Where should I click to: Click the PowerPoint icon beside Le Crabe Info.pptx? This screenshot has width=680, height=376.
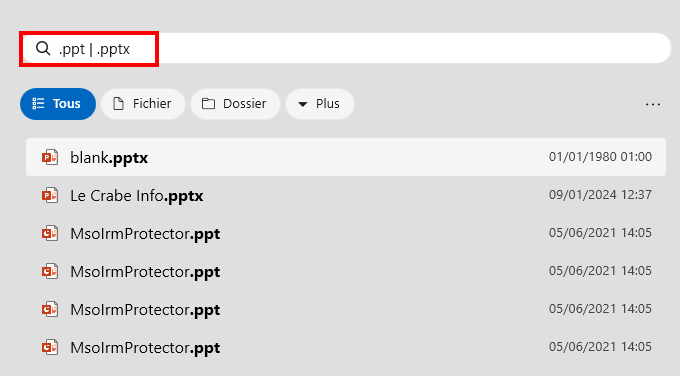coord(50,195)
